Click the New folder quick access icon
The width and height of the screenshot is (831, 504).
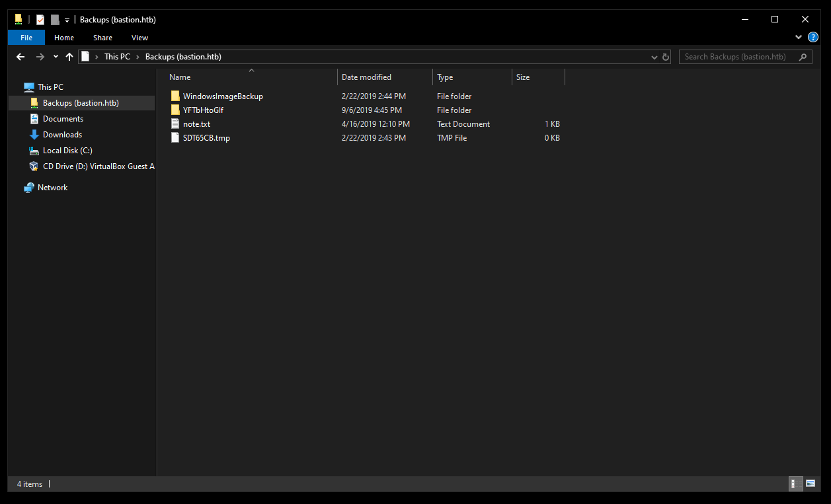(x=55, y=20)
